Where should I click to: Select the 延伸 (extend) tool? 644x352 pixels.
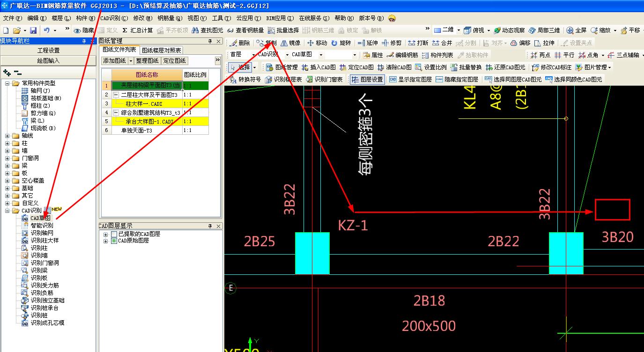tap(368, 43)
